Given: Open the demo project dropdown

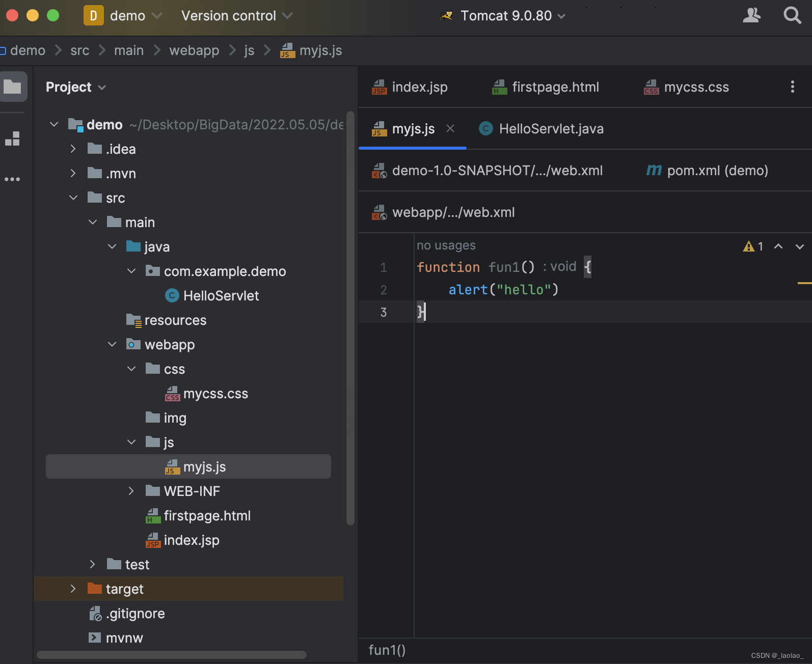Looking at the screenshot, I should click(x=137, y=16).
